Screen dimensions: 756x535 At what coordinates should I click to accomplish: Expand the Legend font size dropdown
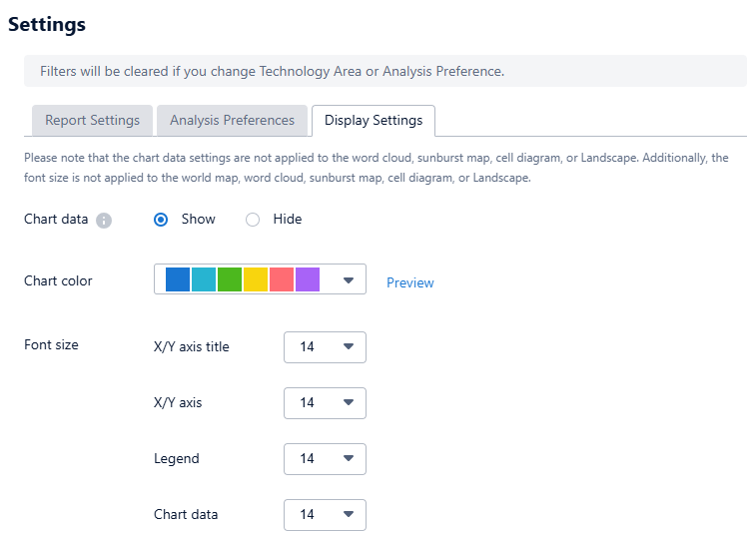click(325, 459)
